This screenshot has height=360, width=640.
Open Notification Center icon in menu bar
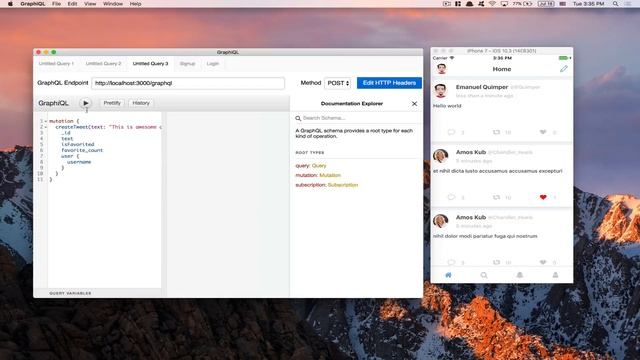[628, 4]
